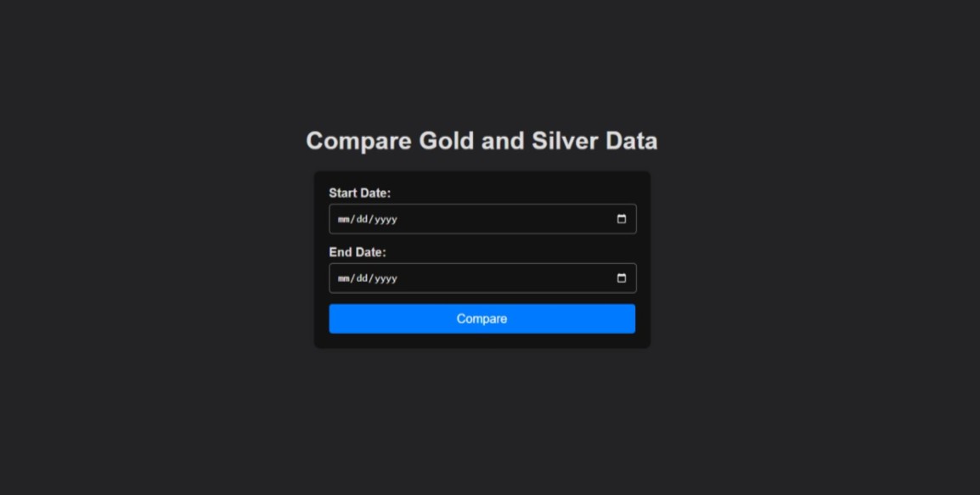
Task: Open the Start Date calendar picker icon
Action: pos(621,219)
